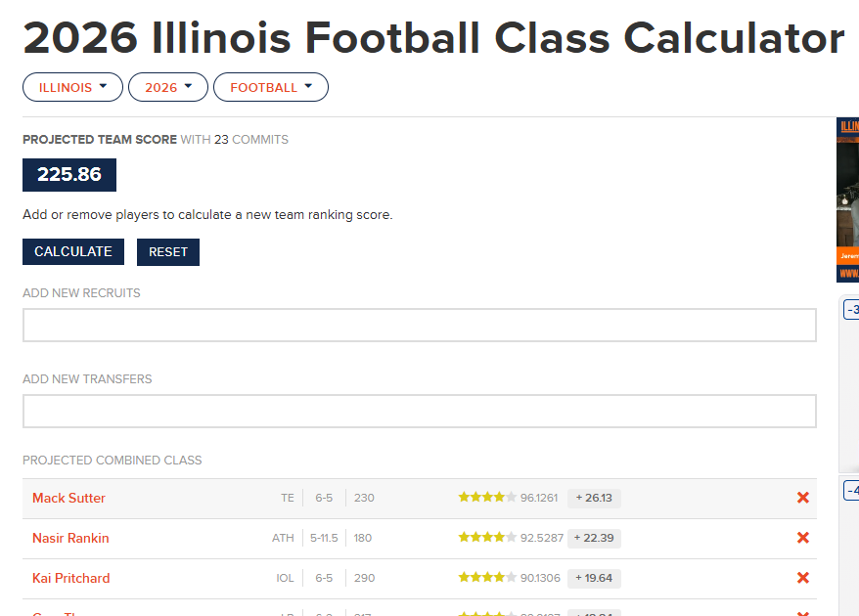Expand the 2026 year dropdown
859x616 pixels.
[x=168, y=87]
